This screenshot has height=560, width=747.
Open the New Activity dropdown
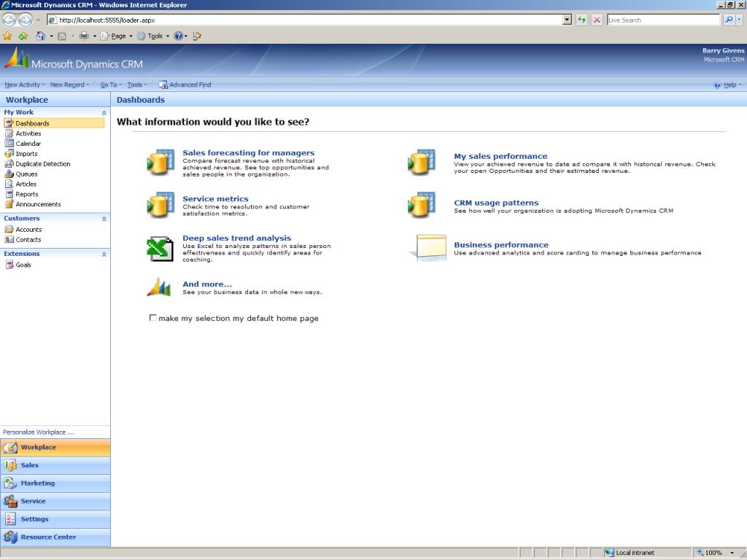tap(24, 85)
